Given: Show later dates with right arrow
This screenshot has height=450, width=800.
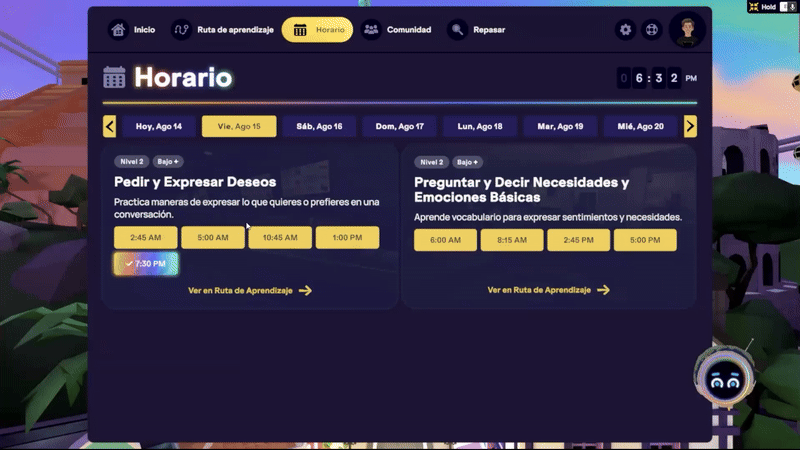Looking at the screenshot, I should pyautogui.click(x=690, y=126).
